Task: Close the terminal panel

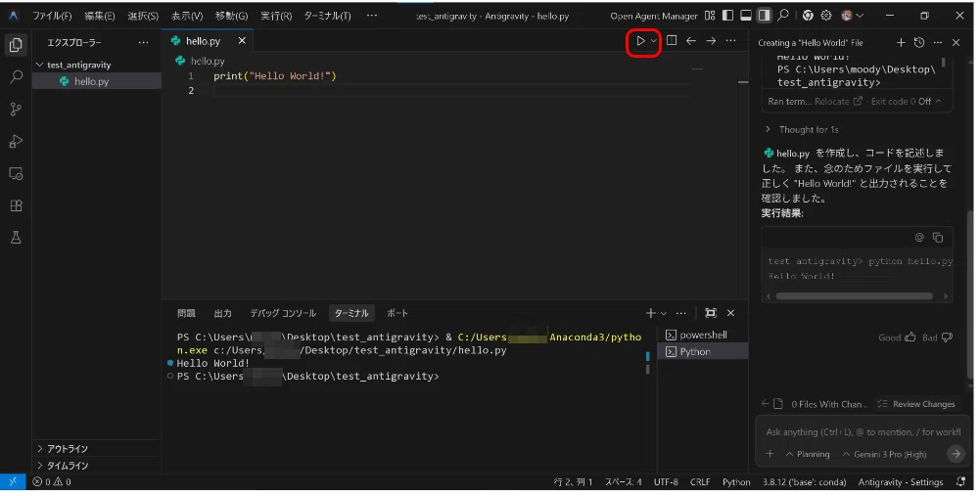Action: click(x=730, y=313)
